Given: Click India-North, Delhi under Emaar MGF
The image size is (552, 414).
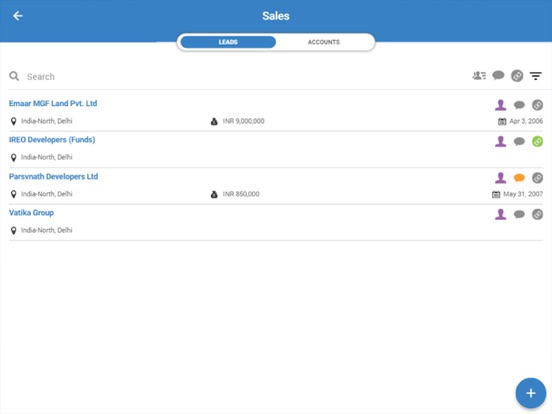Looking at the screenshot, I should click(x=46, y=121).
